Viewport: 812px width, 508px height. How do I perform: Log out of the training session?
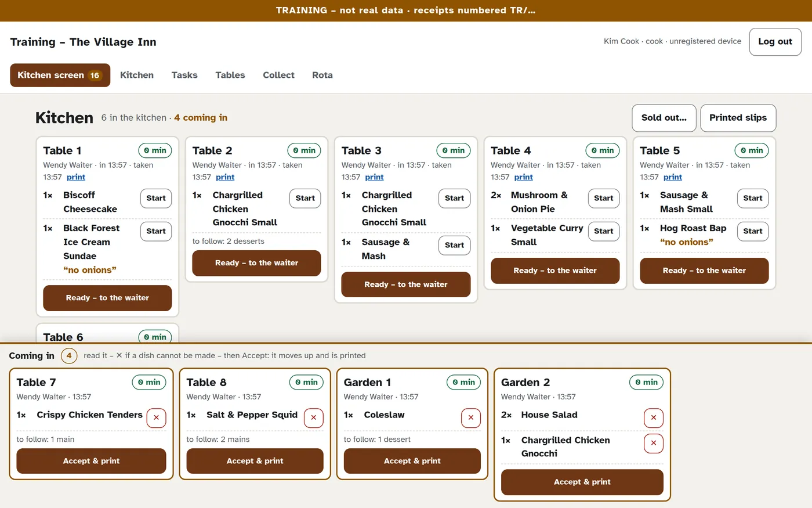coord(775,42)
